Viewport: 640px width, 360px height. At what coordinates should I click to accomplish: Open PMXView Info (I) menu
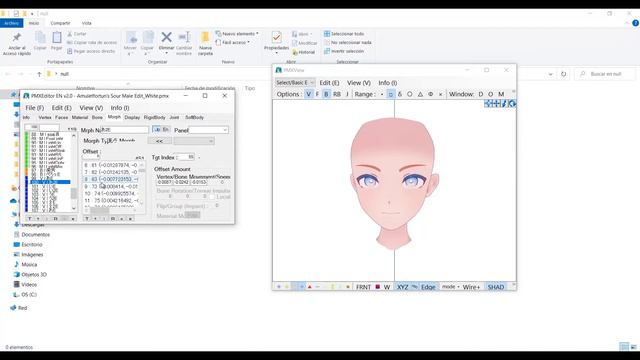click(x=387, y=83)
